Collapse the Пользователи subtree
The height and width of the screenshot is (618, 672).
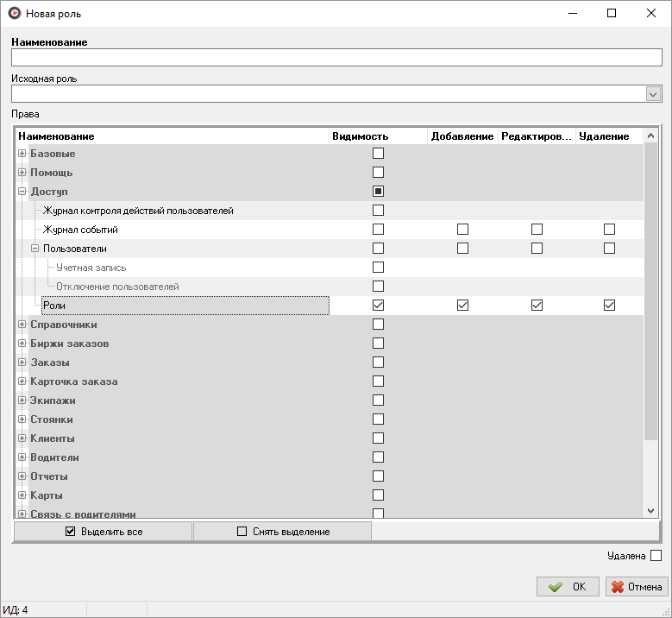coord(35,249)
